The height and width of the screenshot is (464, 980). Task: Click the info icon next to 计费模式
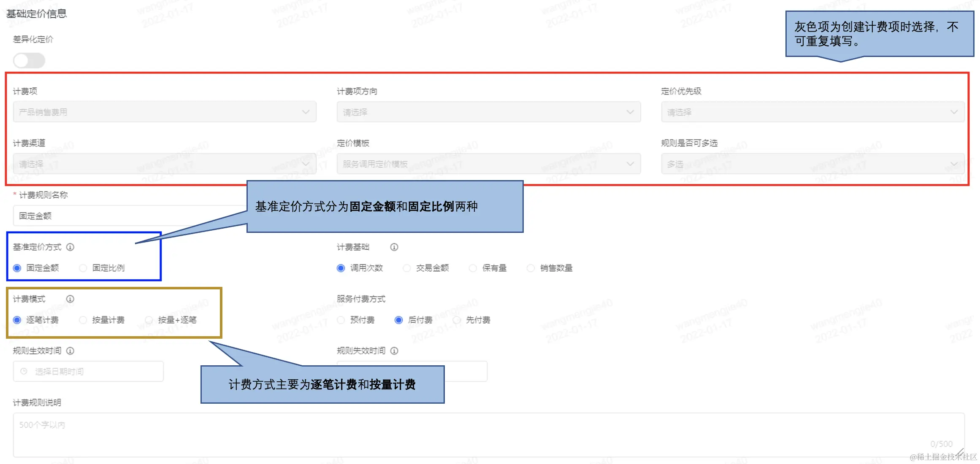tap(70, 299)
